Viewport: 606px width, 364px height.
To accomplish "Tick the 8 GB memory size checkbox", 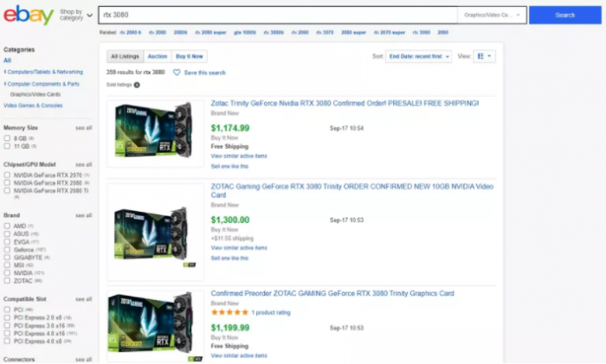I will tap(7, 138).
